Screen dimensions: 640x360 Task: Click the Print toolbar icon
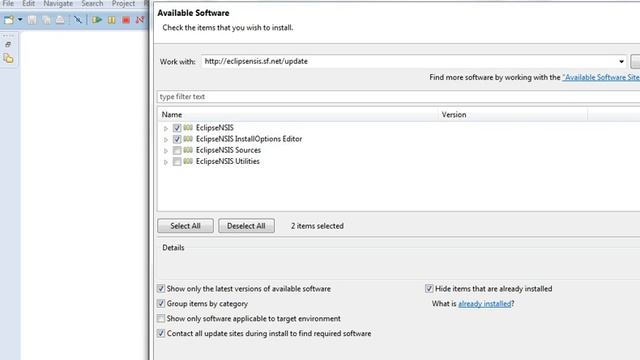pos(60,20)
